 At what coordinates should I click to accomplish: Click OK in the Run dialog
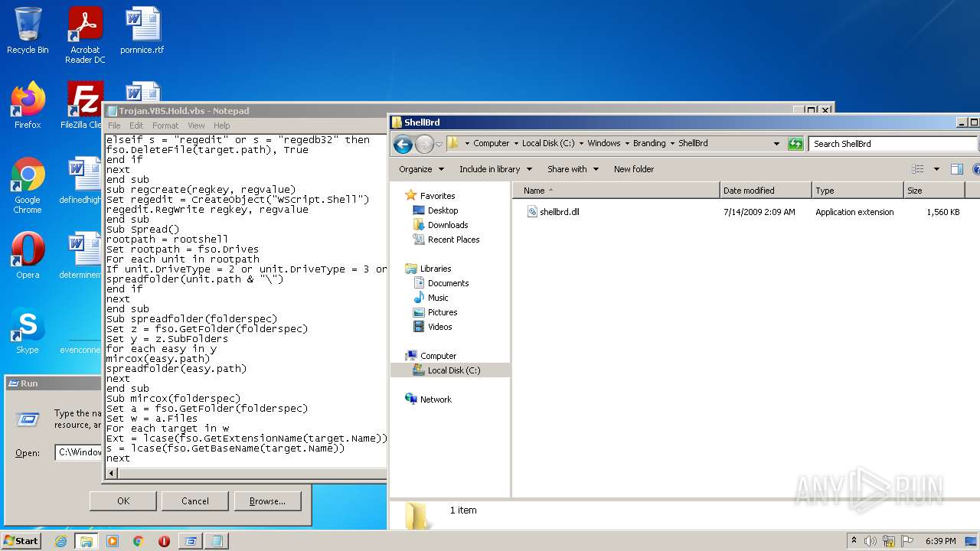[x=123, y=501]
